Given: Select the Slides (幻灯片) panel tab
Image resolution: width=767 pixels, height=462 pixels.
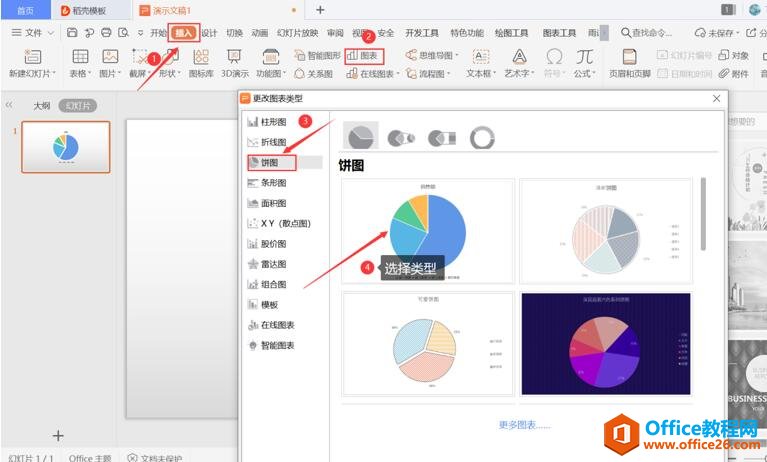Looking at the screenshot, I should [x=77, y=105].
